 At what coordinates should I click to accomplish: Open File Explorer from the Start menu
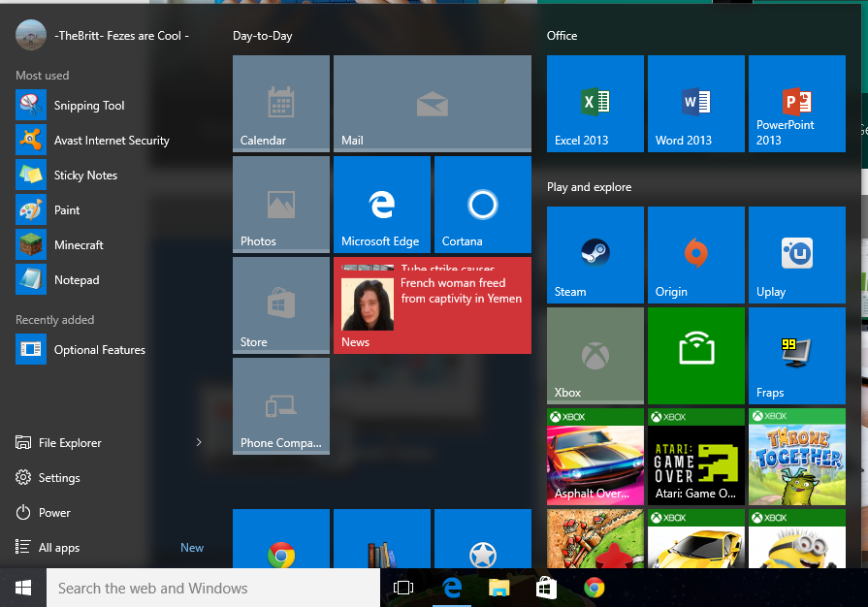(x=59, y=442)
